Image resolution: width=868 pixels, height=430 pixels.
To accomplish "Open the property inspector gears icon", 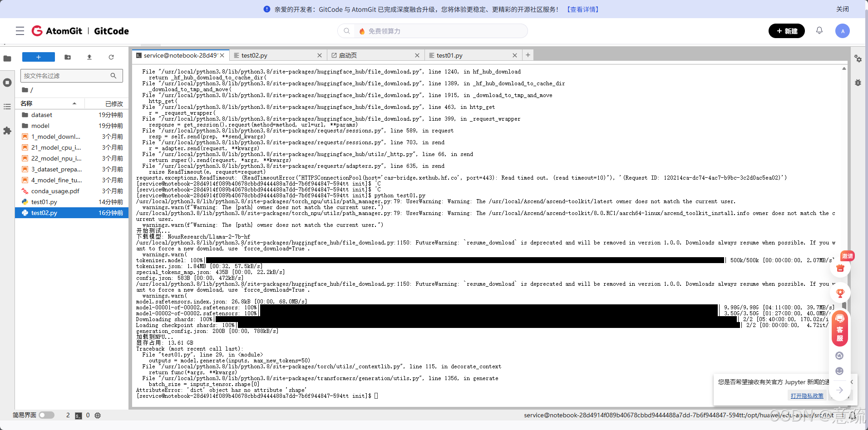I will pyautogui.click(x=858, y=59).
